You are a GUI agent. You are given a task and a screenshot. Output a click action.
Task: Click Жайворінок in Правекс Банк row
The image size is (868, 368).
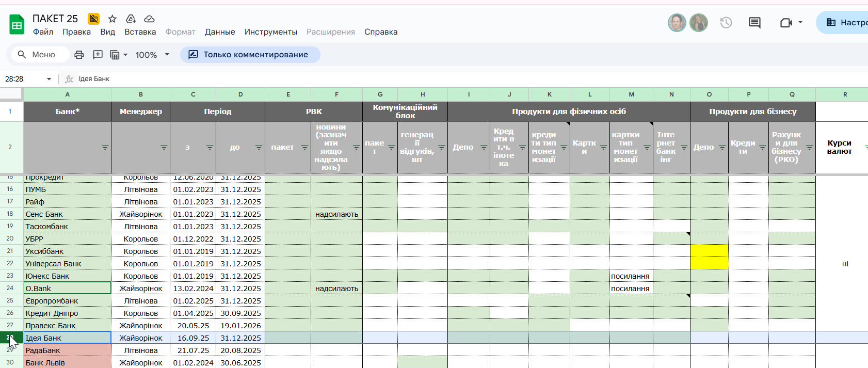point(140,325)
